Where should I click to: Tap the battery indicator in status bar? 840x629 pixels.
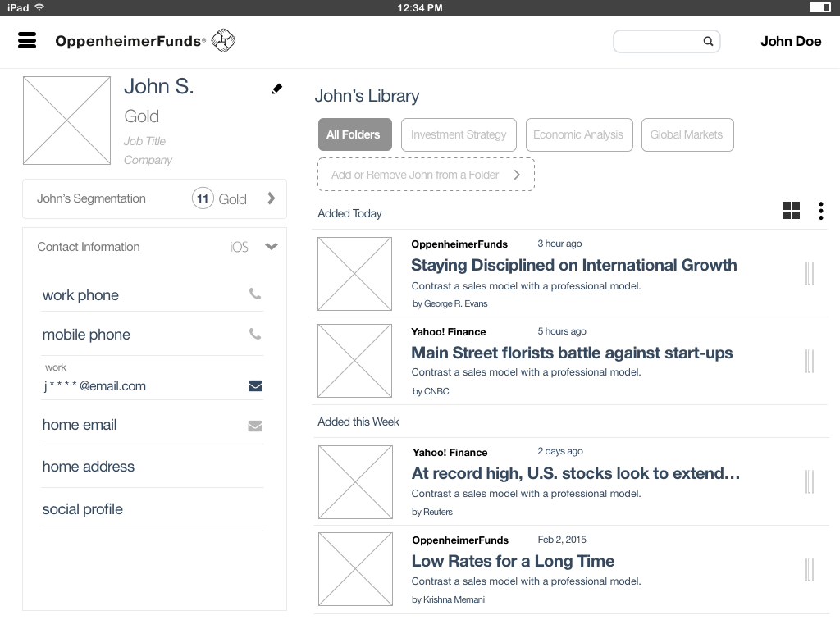click(819, 7)
